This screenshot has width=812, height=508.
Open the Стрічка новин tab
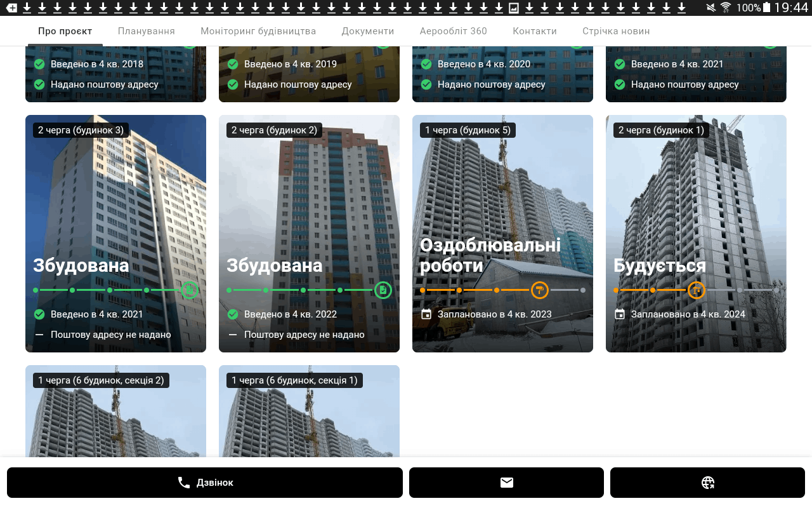[616, 31]
